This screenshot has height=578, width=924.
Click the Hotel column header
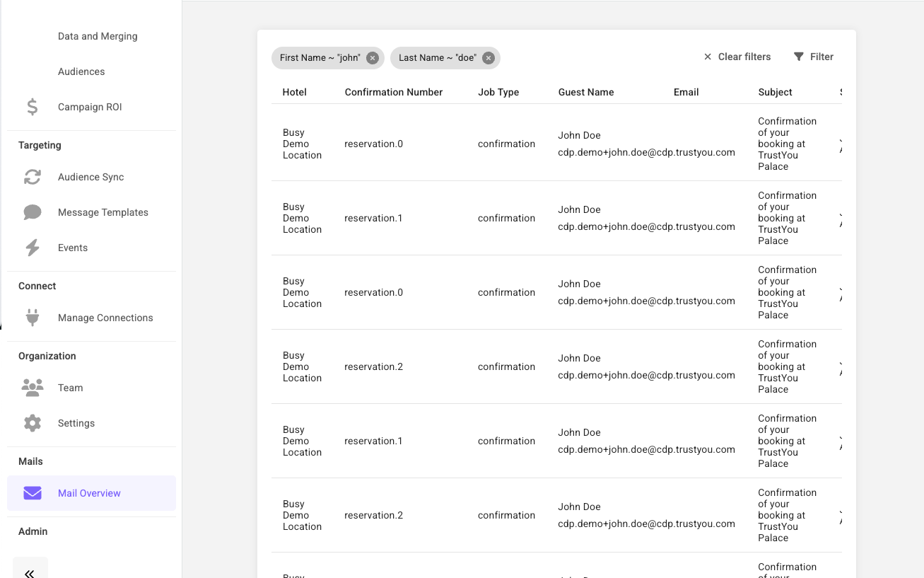295,92
